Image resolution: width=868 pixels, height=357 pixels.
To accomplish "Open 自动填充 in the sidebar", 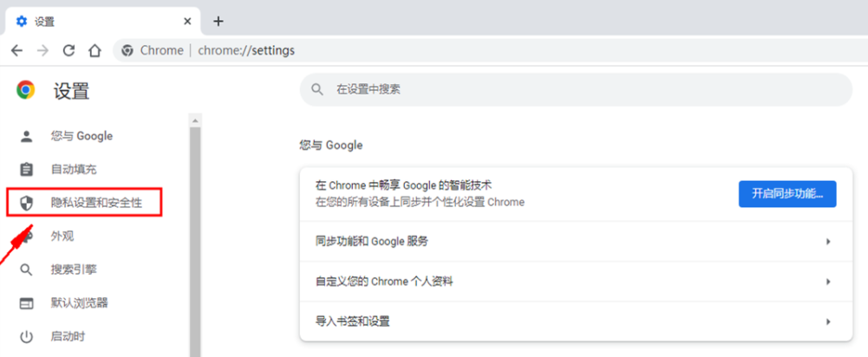I will (x=74, y=169).
